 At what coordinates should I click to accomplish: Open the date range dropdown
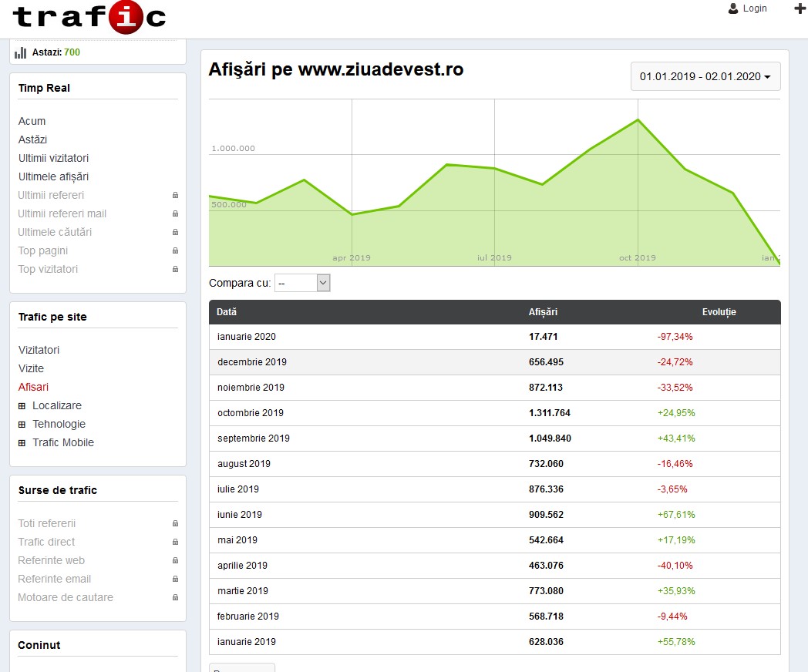pos(705,76)
